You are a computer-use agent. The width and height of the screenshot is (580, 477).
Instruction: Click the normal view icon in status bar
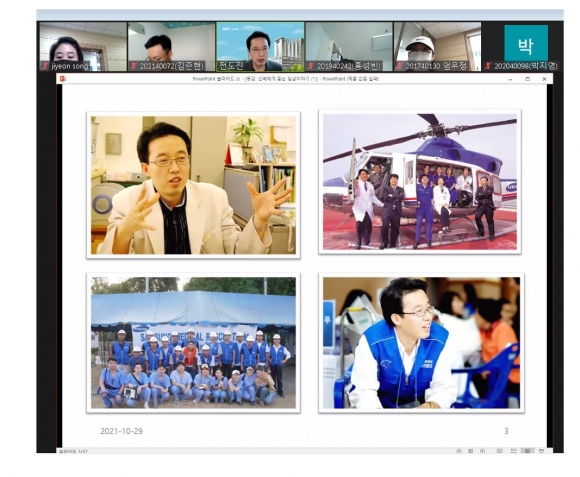[500, 451]
